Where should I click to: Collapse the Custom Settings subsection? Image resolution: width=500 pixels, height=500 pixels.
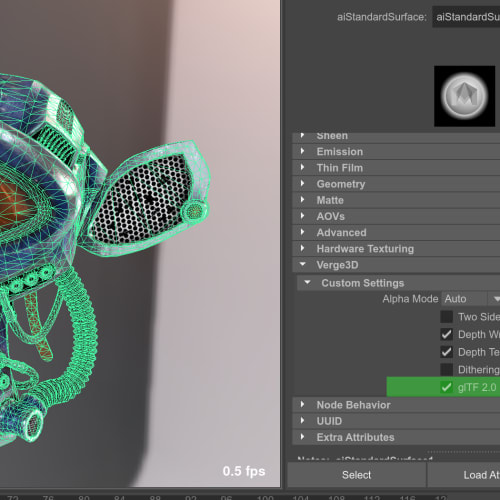(398, 283)
